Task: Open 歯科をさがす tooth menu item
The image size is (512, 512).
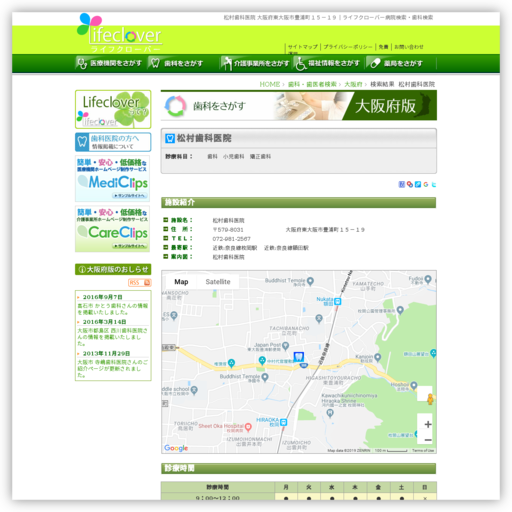Action: 176,63
